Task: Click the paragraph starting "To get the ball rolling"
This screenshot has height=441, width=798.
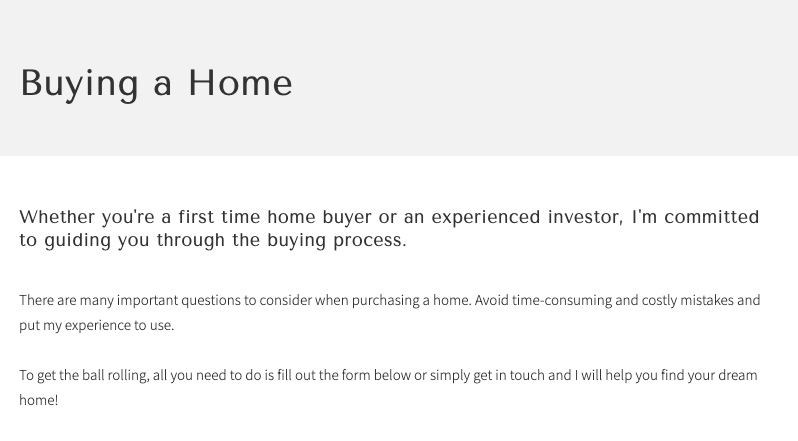Action: 388,388
